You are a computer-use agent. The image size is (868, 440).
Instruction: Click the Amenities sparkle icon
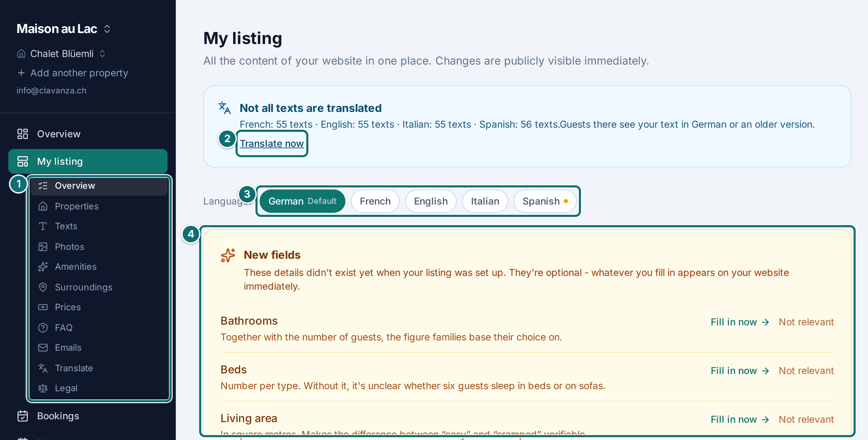43,267
